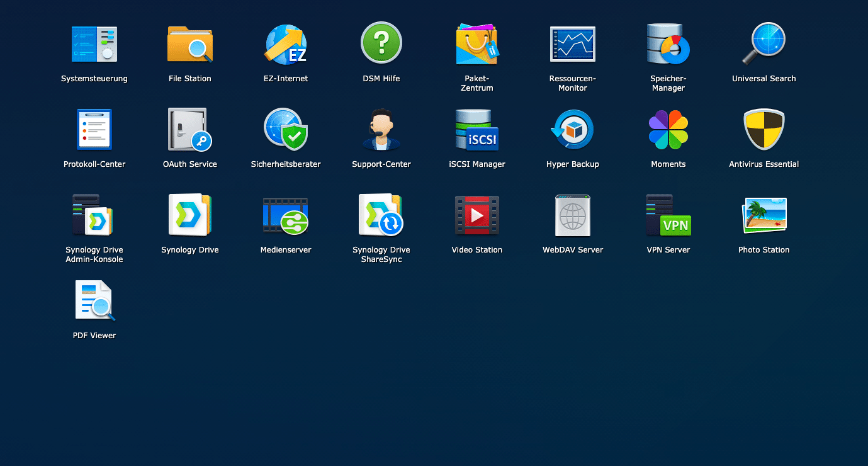Launch OAuth Service safe icon
Image resolution: width=868 pixels, height=466 pixels.
click(x=190, y=130)
